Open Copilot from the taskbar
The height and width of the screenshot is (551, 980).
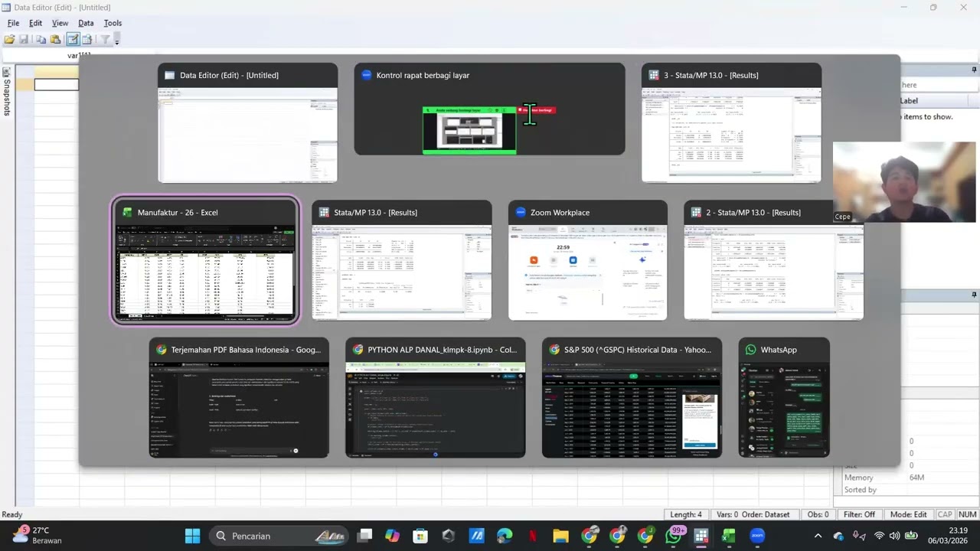point(392,536)
